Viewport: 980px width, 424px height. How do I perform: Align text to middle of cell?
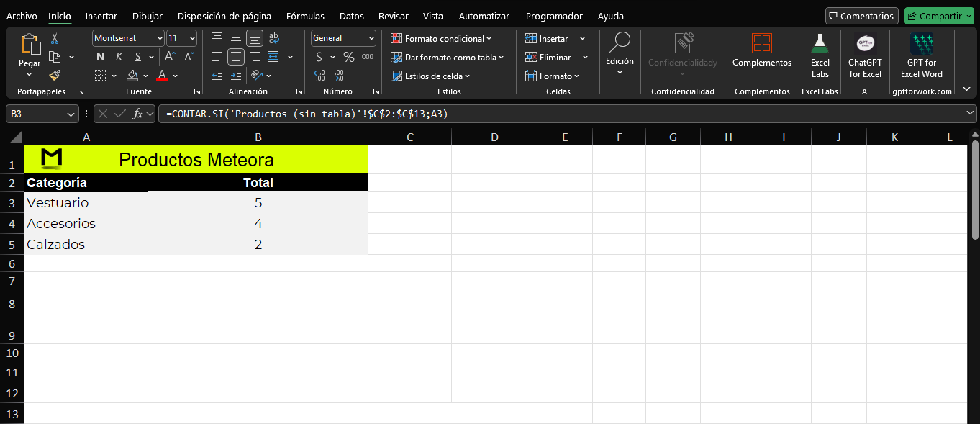coord(236,38)
